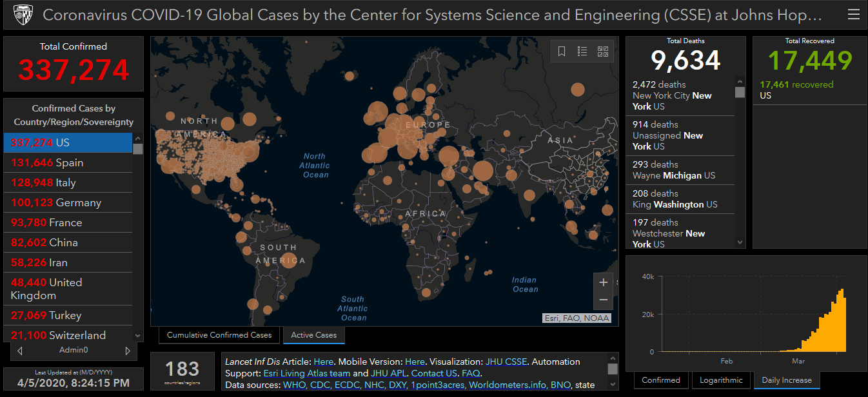Show the map legend list icon
This screenshot has width=868, height=397.
coord(582,52)
